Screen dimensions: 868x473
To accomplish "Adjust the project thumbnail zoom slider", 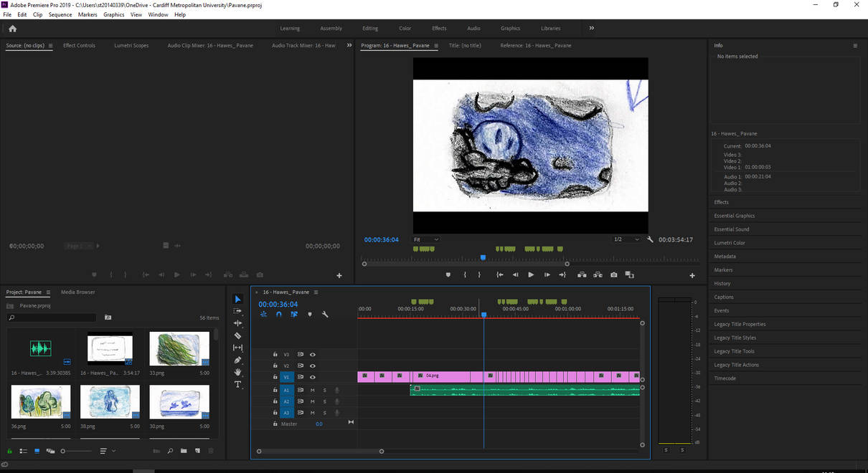I will [65, 451].
